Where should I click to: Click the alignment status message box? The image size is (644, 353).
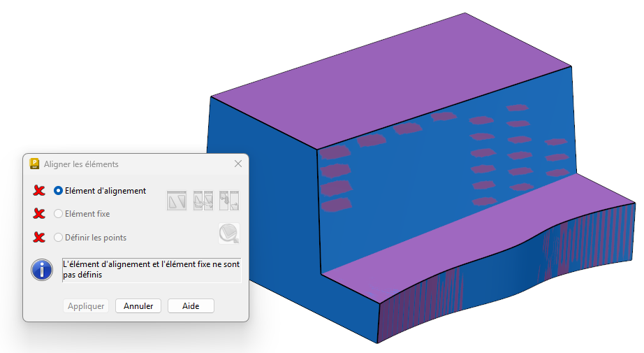coord(151,270)
